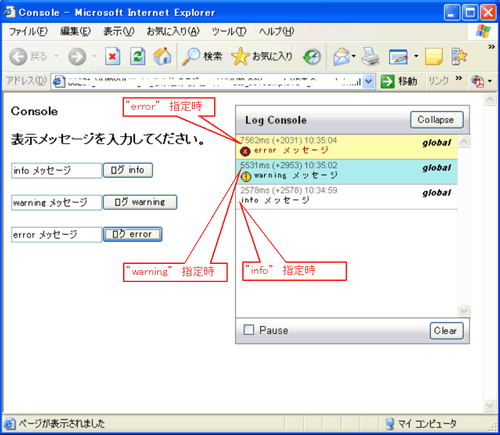The width and height of the screenshot is (500, 435).
Task: Open the ツール(T) menu
Action: click(229, 32)
